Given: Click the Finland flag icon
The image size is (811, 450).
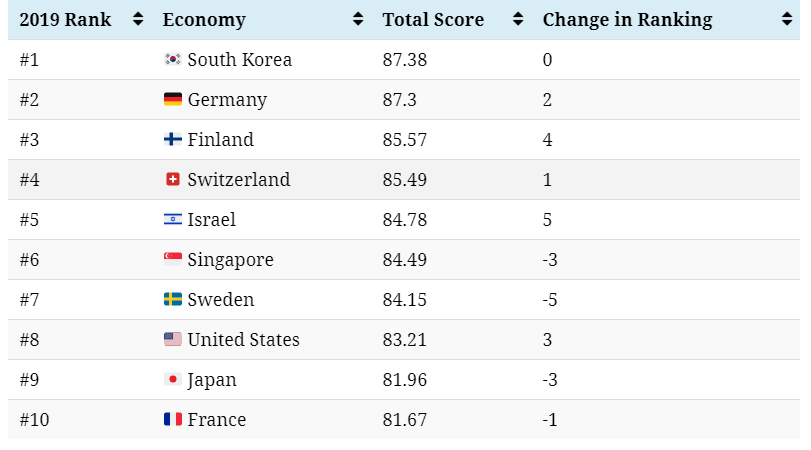Looking at the screenshot, I should click(x=172, y=140).
